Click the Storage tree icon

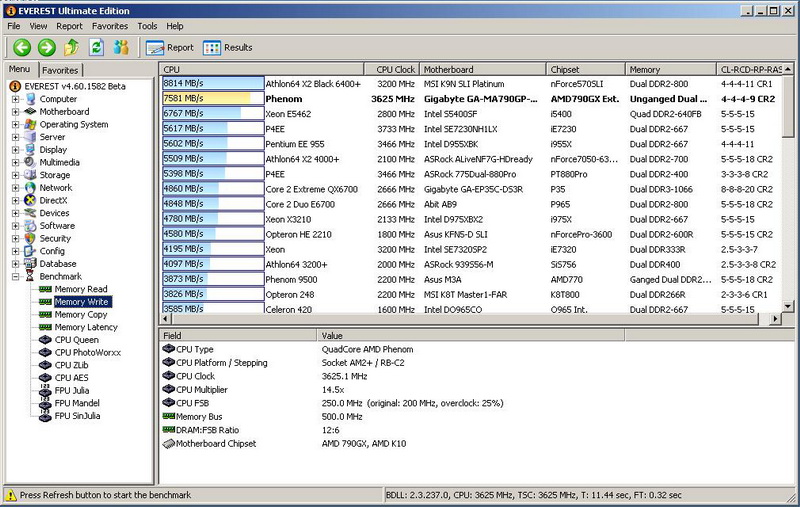pyautogui.click(x=31, y=175)
